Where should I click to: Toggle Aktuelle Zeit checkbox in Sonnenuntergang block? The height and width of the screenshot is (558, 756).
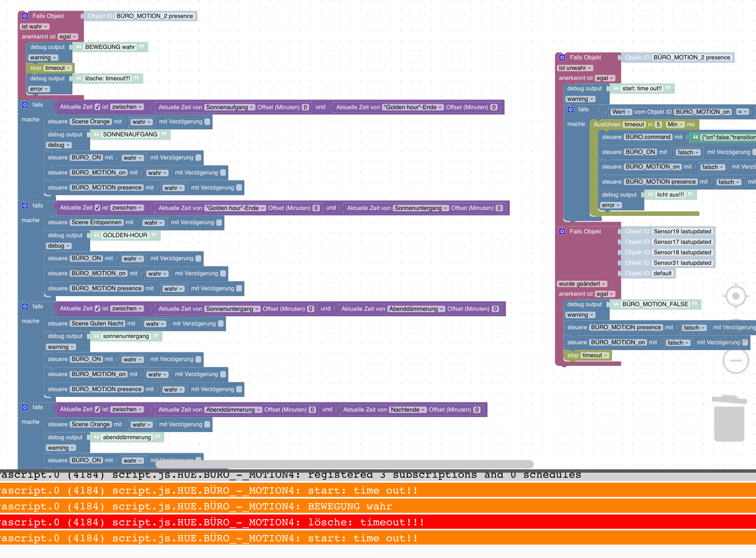[97, 308]
